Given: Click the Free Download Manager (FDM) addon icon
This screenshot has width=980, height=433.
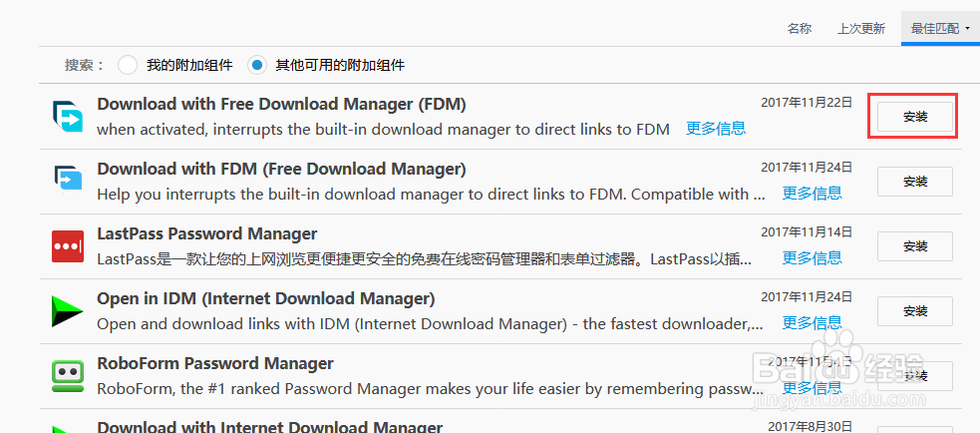Looking at the screenshot, I should 68,117.
